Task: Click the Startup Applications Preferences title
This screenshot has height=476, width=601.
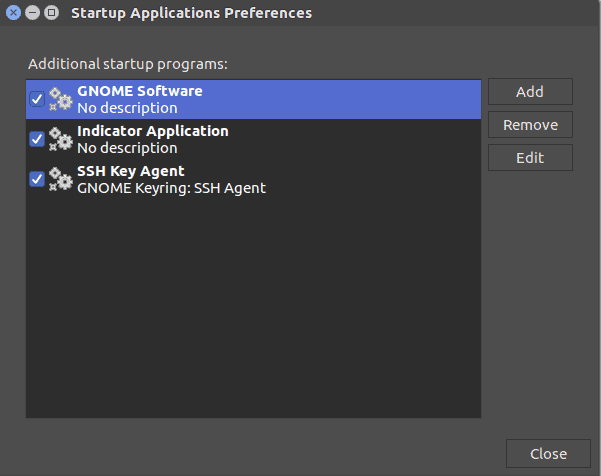Action: (x=192, y=13)
